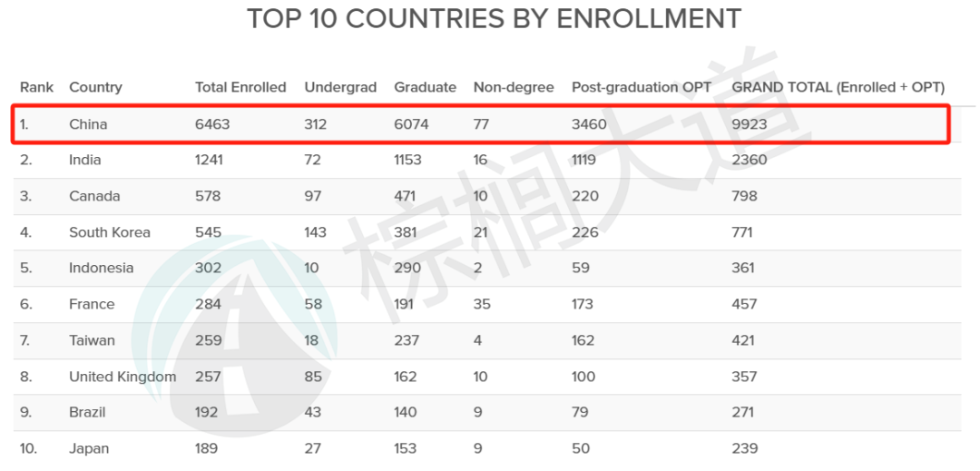Click the GRAND TOTAL column header

point(838,87)
